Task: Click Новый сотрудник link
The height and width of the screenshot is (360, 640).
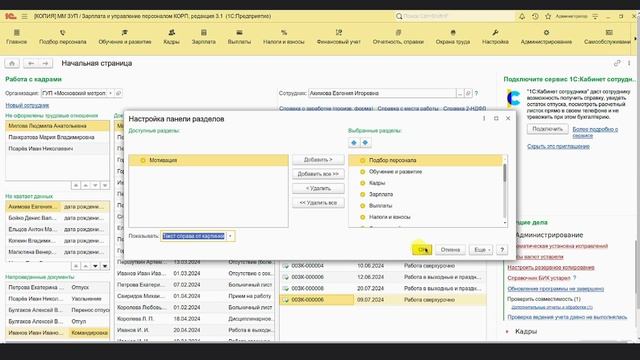Action: (27, 105)
